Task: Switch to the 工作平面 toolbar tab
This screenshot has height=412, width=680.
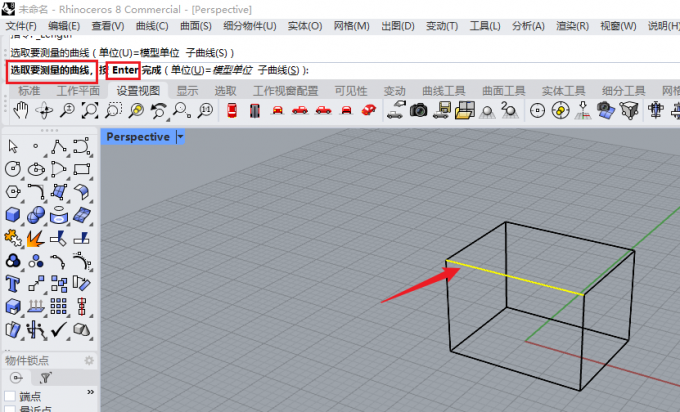Action: 78,91
